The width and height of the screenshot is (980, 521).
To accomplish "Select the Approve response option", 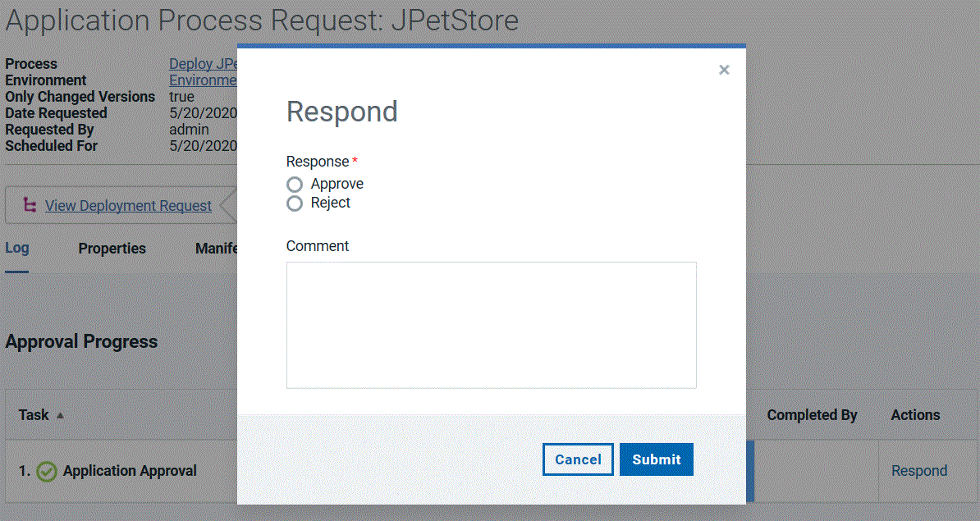I will click(x=294, y=184).
